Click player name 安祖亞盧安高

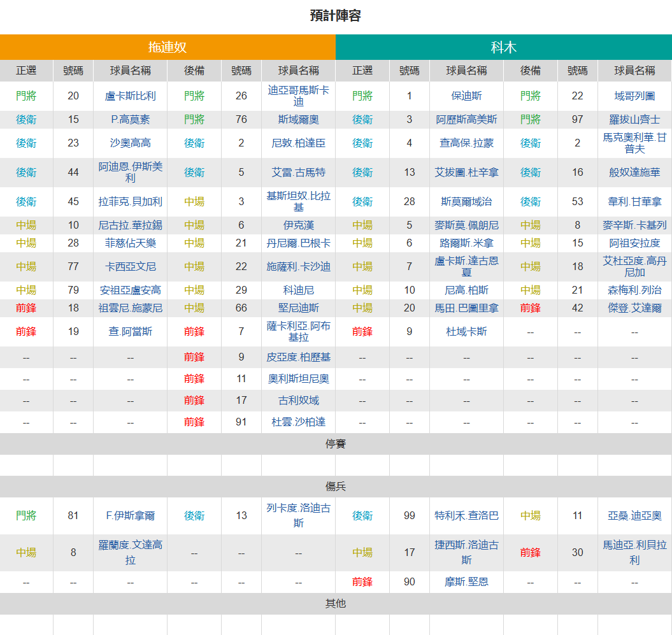pyautogui.click(x=131, y=290)
